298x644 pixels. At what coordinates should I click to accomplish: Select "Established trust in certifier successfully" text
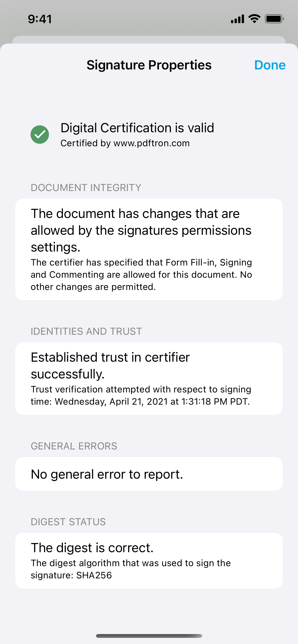tap(110, 365)
